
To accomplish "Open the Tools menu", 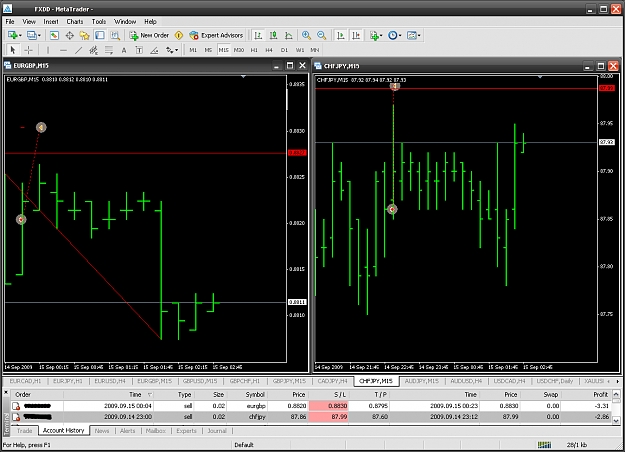I will point(98,22).
